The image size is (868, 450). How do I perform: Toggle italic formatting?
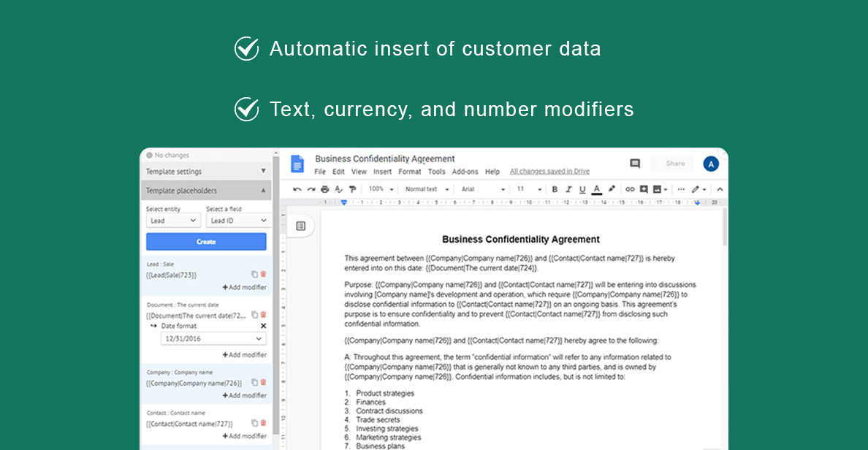568,189
